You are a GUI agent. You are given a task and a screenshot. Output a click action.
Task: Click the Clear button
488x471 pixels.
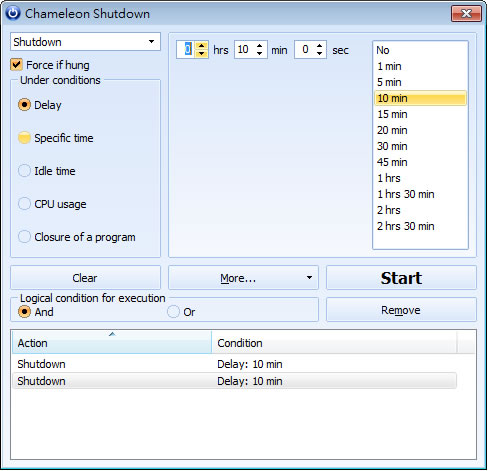click(85, 278)
